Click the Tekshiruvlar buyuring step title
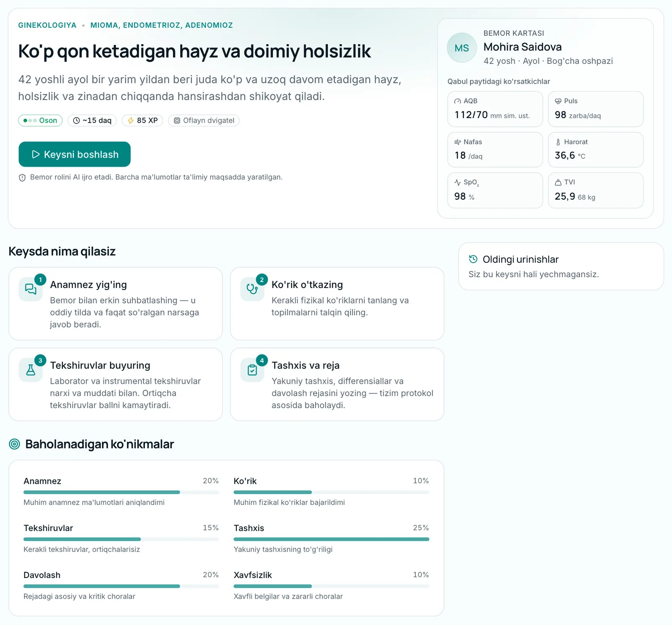The image size is (672, 625). 100,365
